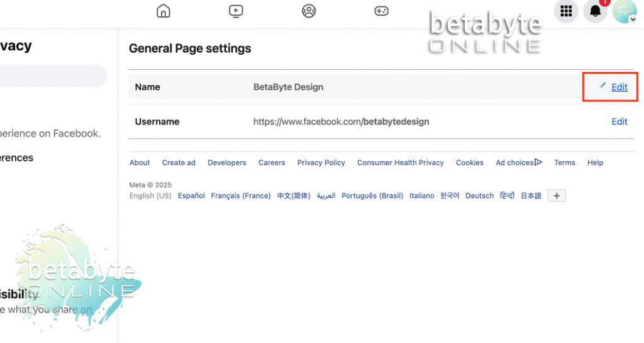Edit the page Username
This screenshot has width=644, height=343.
619,122
